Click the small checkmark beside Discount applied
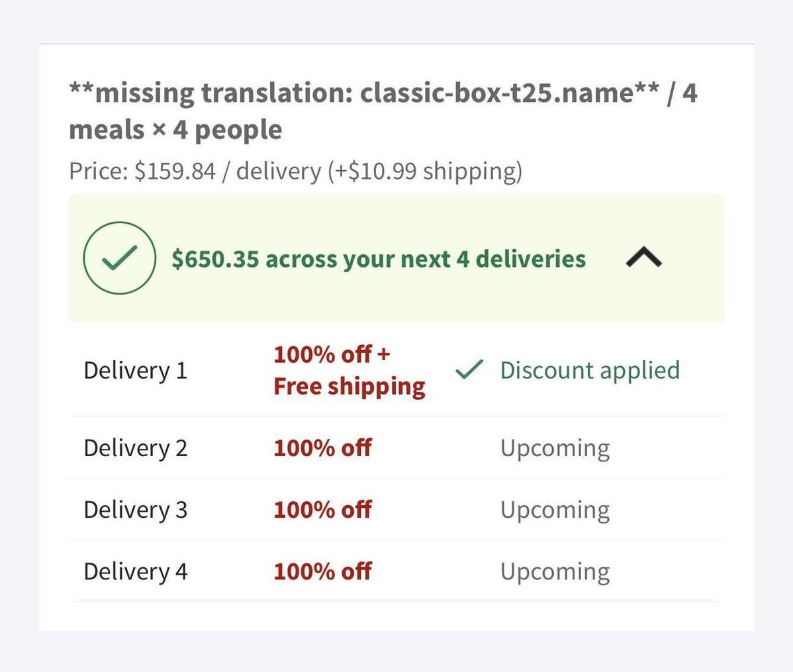Screen dimensions: 793x672 [469, 370]
